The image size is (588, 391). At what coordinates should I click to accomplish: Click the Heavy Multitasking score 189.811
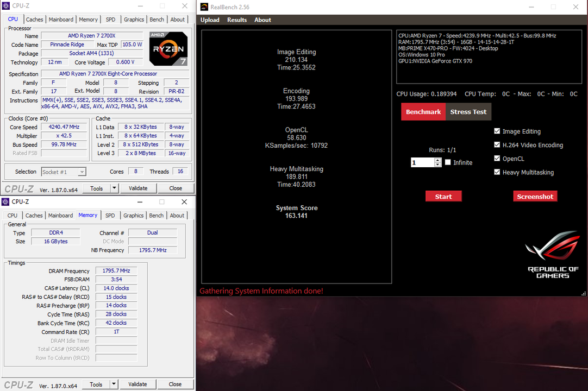click(296, 176)
